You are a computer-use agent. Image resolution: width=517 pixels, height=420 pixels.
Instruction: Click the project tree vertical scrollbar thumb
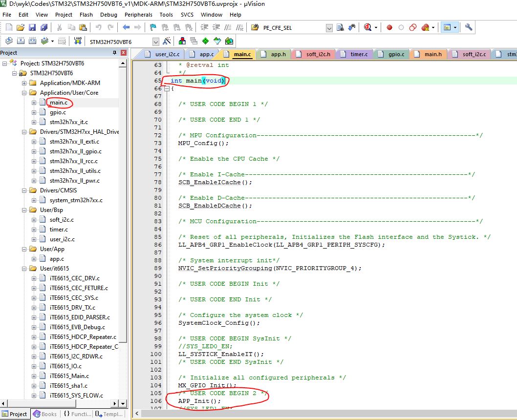[123, 205]
